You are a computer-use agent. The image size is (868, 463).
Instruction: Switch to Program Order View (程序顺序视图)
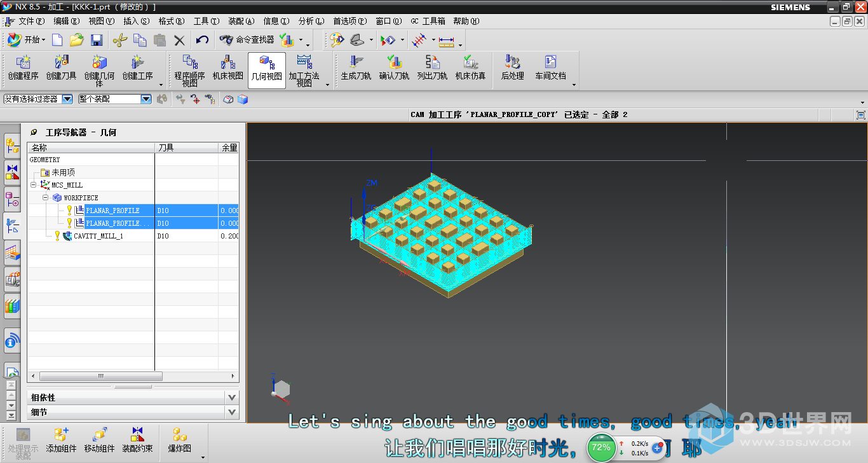(x=189, y=71)
